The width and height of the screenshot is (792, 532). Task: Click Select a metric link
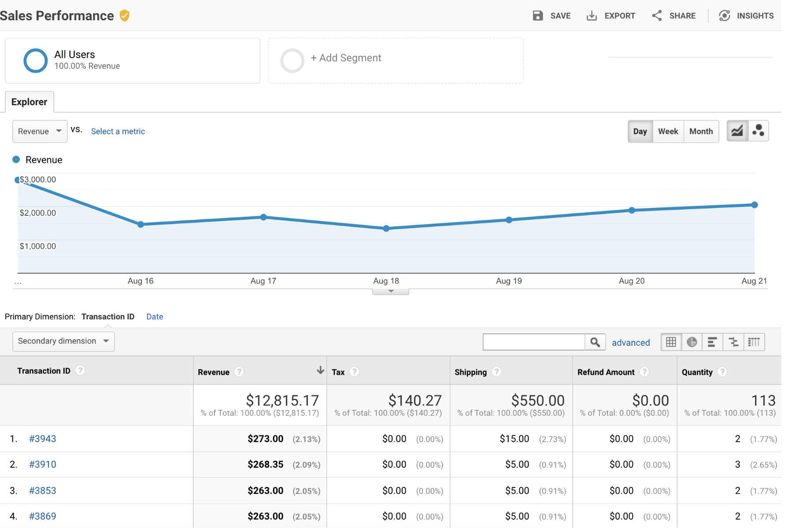point(118,131)
